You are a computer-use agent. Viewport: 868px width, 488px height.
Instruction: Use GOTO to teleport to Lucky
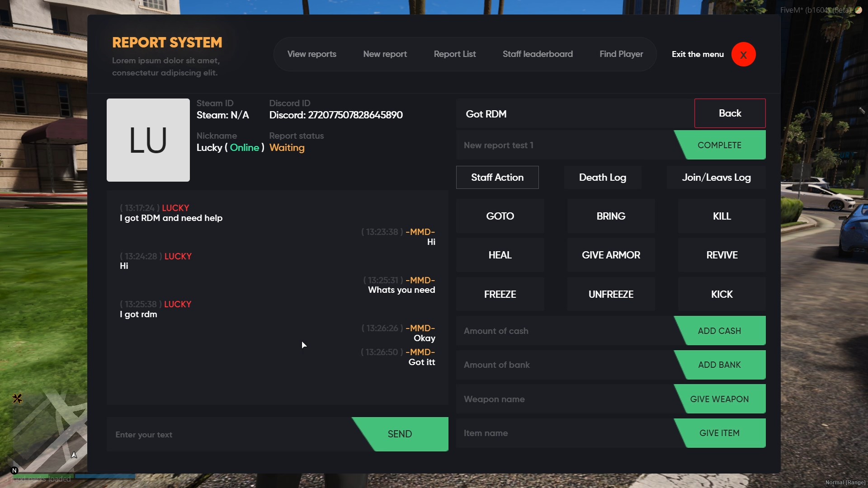[500, 216]
